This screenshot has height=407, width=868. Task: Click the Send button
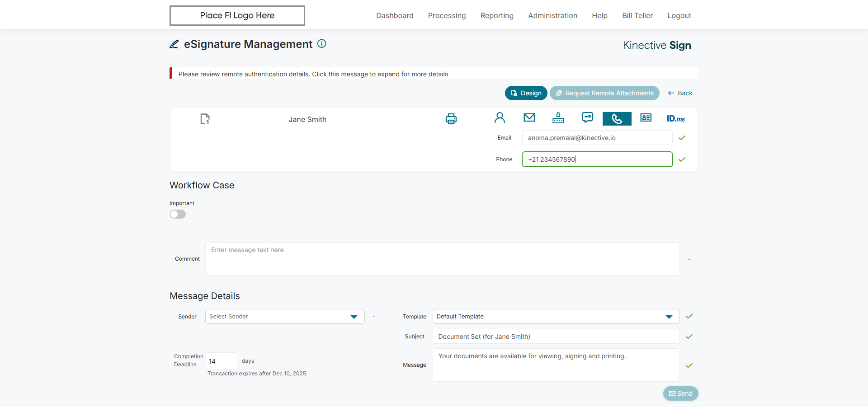681,393
